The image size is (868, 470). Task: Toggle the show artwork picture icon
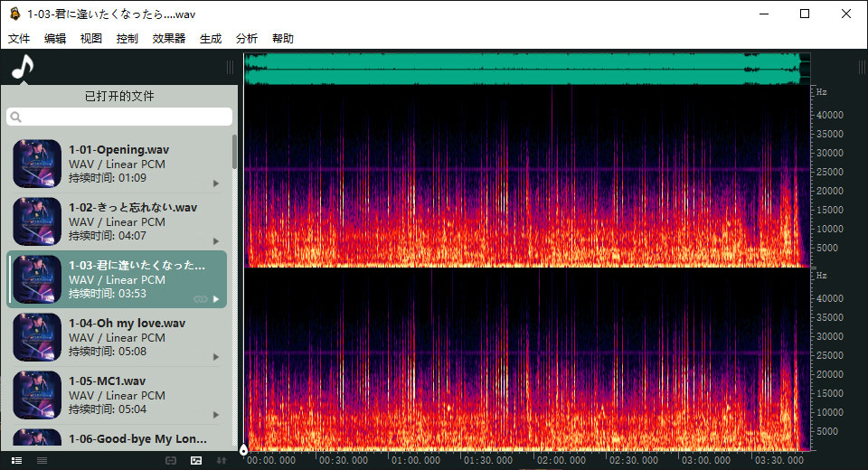click(196, 461)
